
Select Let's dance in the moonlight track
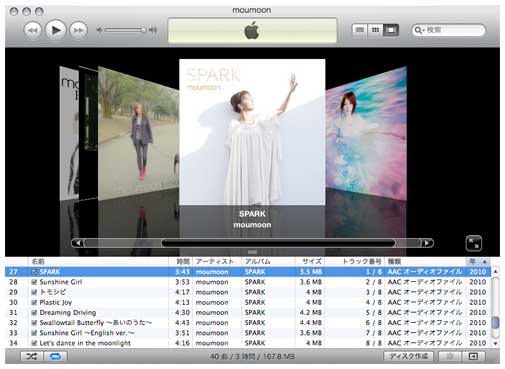[x=85, y=343]
